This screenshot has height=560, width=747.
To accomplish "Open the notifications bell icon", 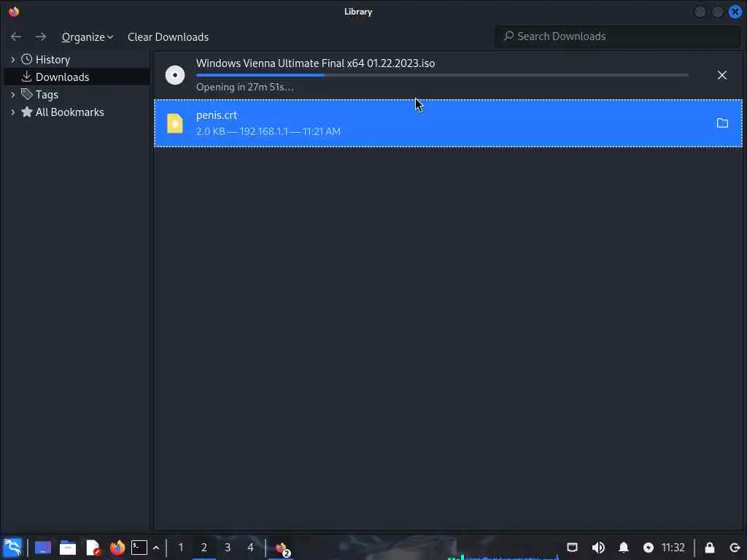I will coord(624,548).
